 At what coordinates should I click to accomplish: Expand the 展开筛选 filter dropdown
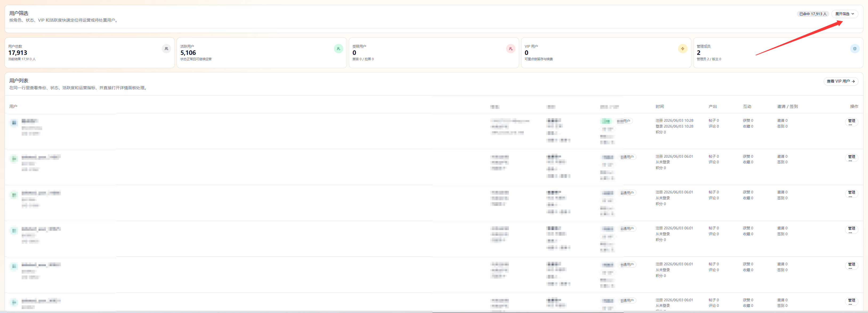coord(844,14)
